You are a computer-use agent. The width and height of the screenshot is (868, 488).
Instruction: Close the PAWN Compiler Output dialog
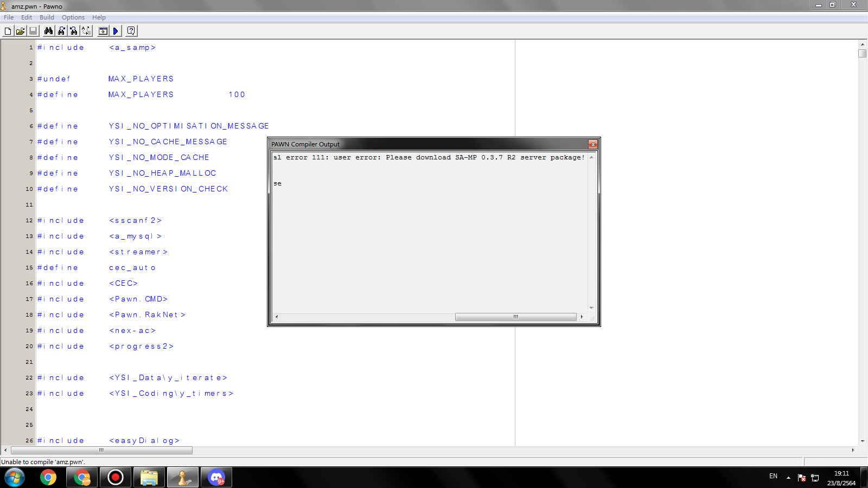click(x=592, y=144)
